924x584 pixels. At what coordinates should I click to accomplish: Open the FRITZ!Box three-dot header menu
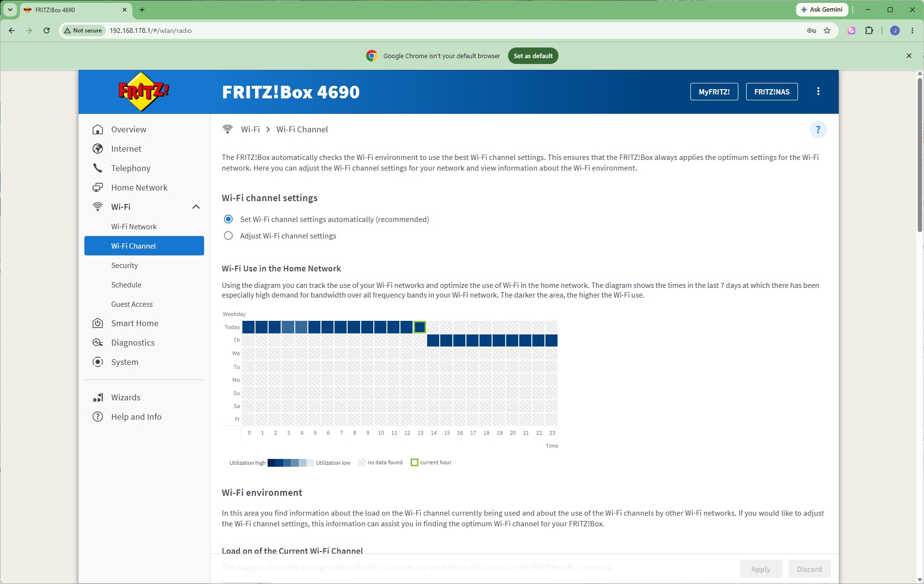coord(818,92)
